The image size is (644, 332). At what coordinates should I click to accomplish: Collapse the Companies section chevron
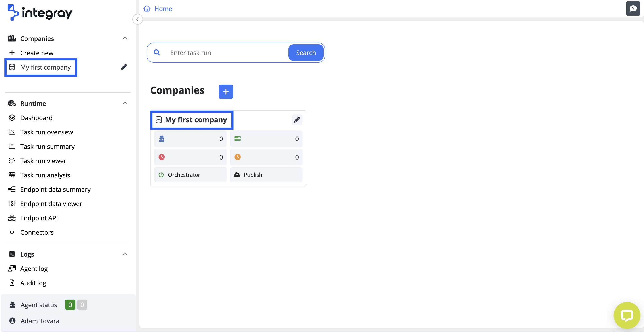125,38
